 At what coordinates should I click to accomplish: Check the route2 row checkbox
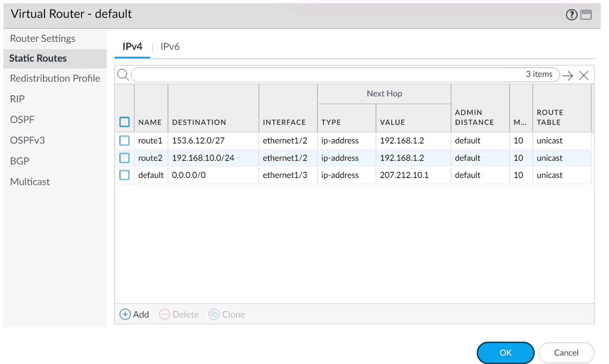pos(124,158)
